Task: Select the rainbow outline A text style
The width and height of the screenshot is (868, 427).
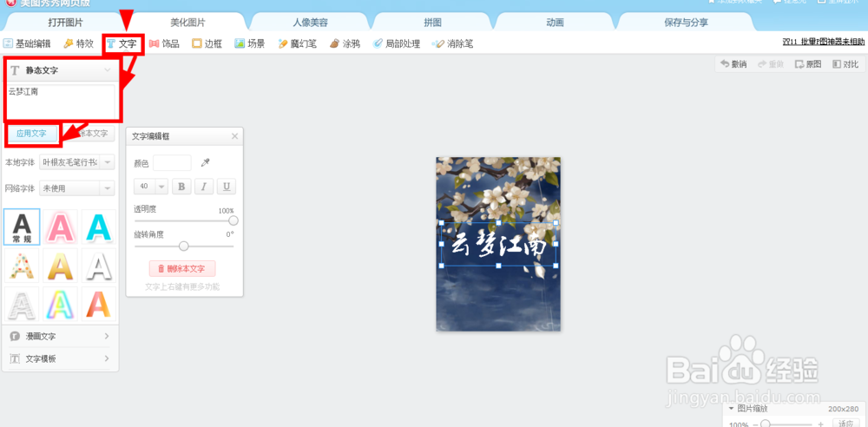Action: 61,304
